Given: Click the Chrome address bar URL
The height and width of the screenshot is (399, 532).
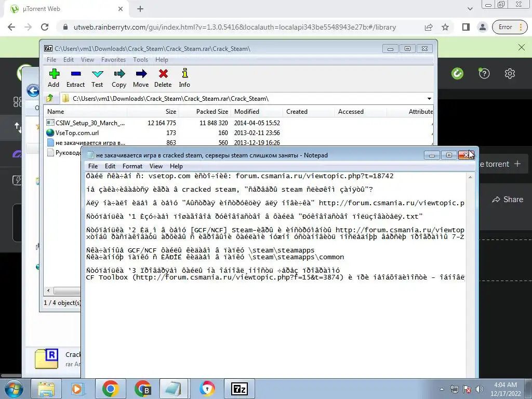Looking at the screenshot, I should (235, 27).
